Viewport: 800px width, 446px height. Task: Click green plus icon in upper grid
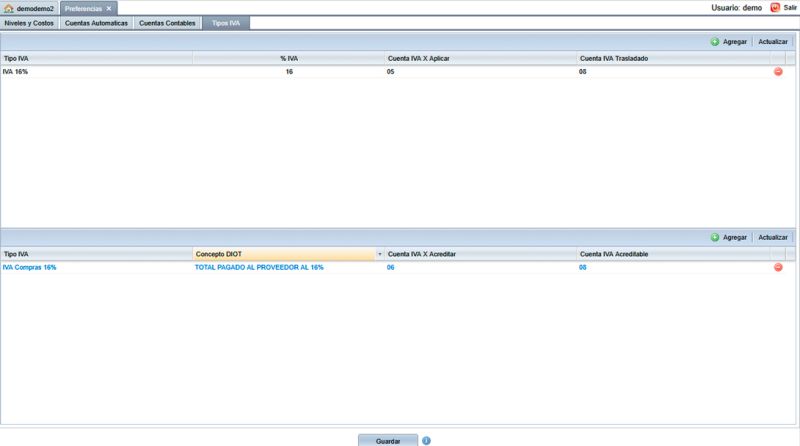click(x=715, y=42)
